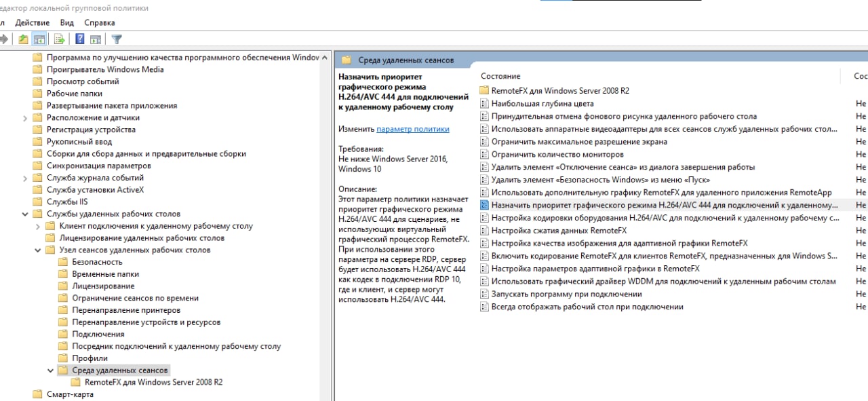The height and width of the screenshot is (401, 868).
Task: Select Использовать дополнительную графику RemoteFX для RemoteApp row
Action: point(661,193)
